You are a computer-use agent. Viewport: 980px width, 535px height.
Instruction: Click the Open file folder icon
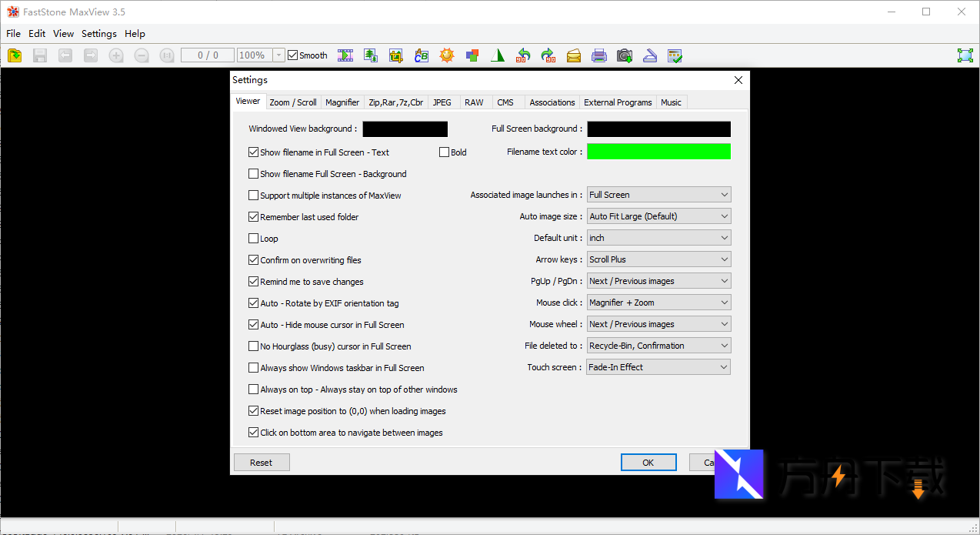[x=15, y=55]
